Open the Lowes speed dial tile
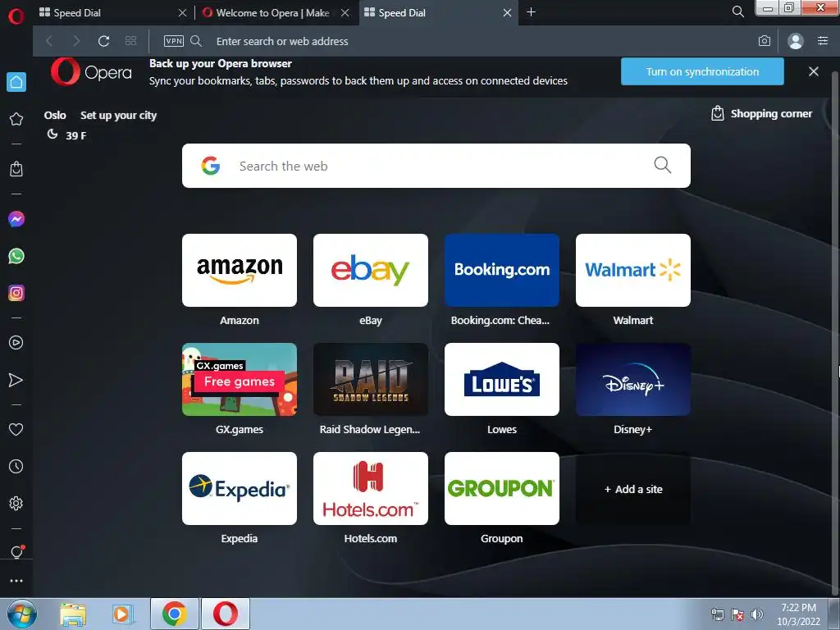840x630 pixels. pos(502,379)
